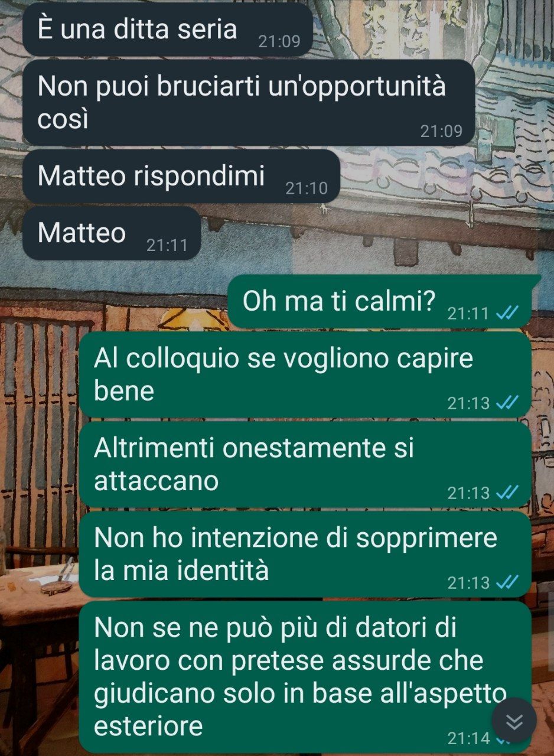Click the 21:09 timestamp on "È una ditta seria"
554x756 pixels.
point(279,42)
